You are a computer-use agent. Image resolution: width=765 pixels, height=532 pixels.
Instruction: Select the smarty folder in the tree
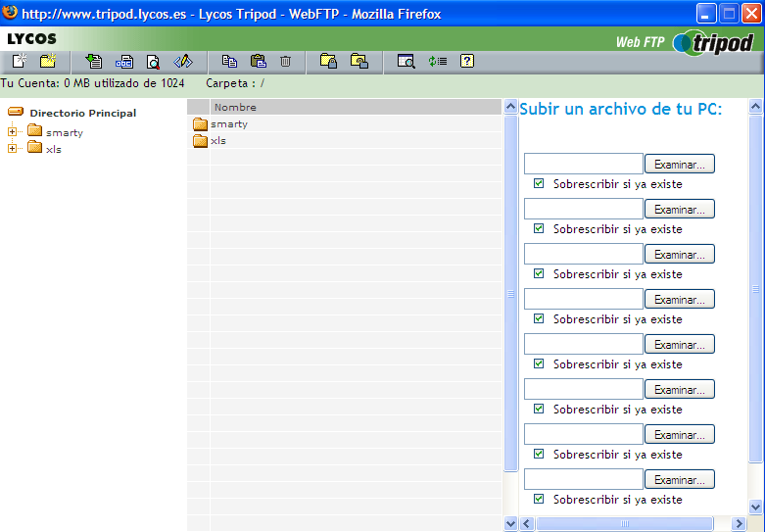tap(65, 133)
